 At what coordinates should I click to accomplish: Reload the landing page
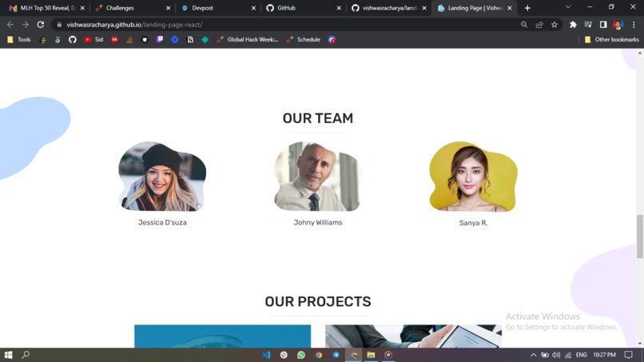(x=40, y=25)
